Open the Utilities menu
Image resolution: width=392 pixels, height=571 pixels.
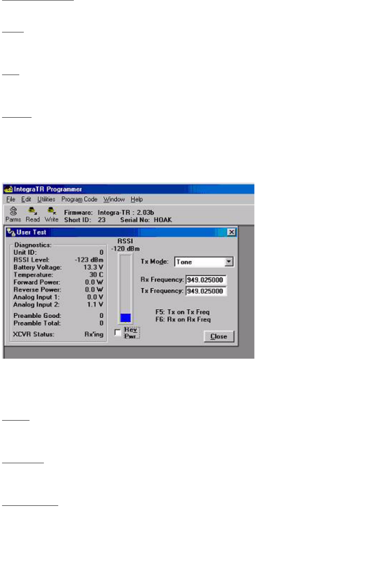pyautogui.click(x=46, y=200)
